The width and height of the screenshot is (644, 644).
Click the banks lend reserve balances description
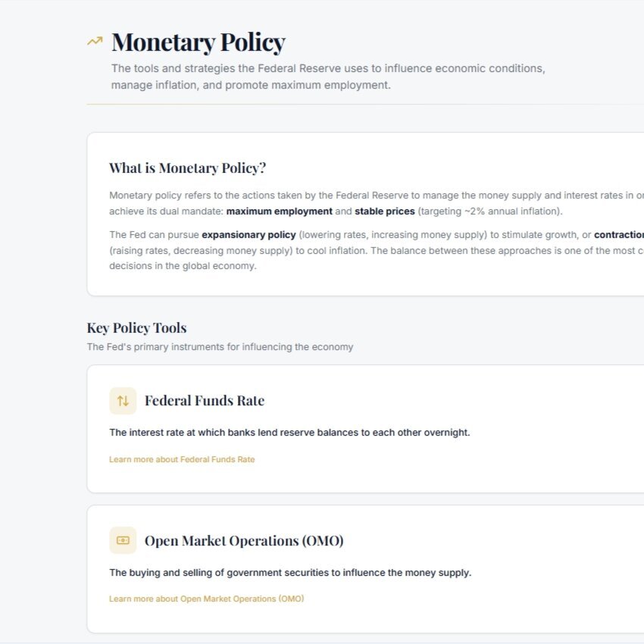pyautogui.click(x=289, y=433)
